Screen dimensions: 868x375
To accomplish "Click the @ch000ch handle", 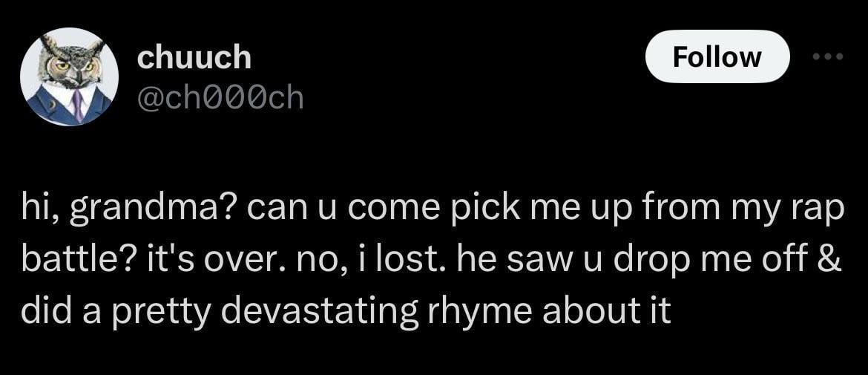I will click(220, 97).
